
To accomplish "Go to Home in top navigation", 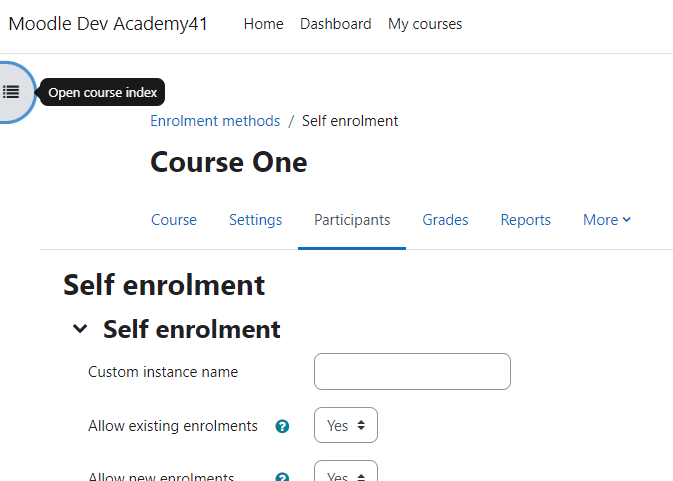I will (x=264, y=24).
